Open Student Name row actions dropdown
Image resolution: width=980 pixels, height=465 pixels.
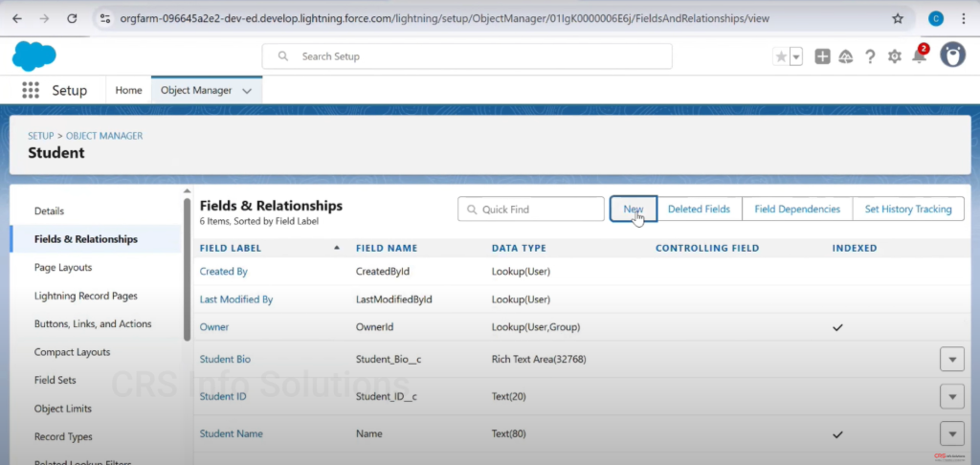click(x=952, y=433)
